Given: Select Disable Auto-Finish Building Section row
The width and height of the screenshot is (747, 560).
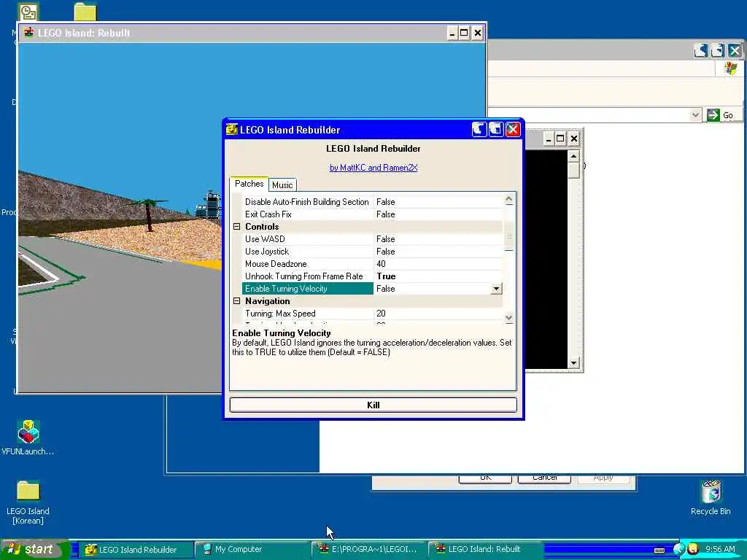Looking at the screenshot, I should (x=372, y=202).
